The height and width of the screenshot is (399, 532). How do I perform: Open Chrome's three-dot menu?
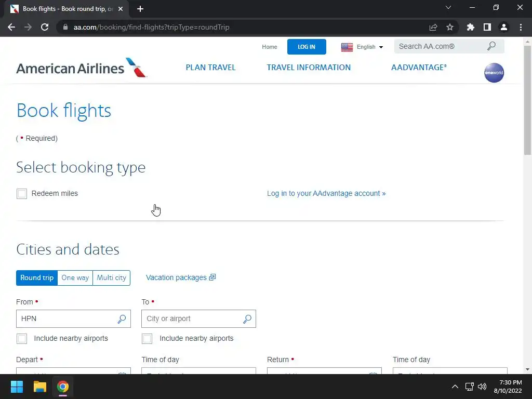(521, 27)
